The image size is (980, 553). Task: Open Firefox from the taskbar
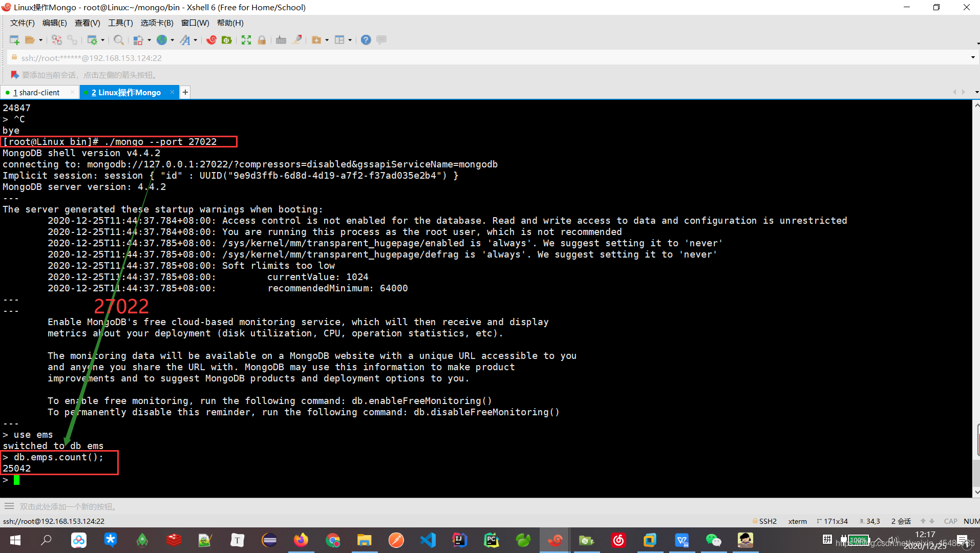point(301,540)
